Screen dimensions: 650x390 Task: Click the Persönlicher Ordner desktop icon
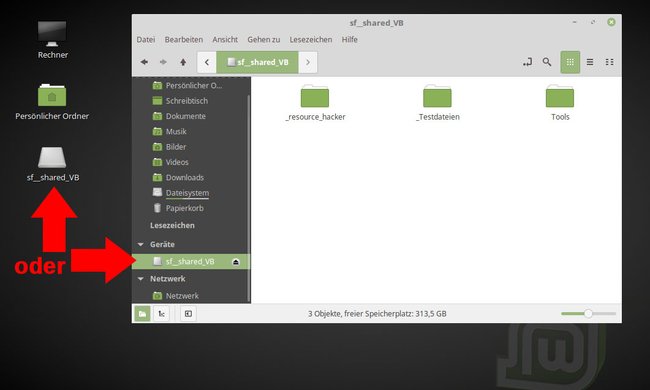click(x=52, y=102)
